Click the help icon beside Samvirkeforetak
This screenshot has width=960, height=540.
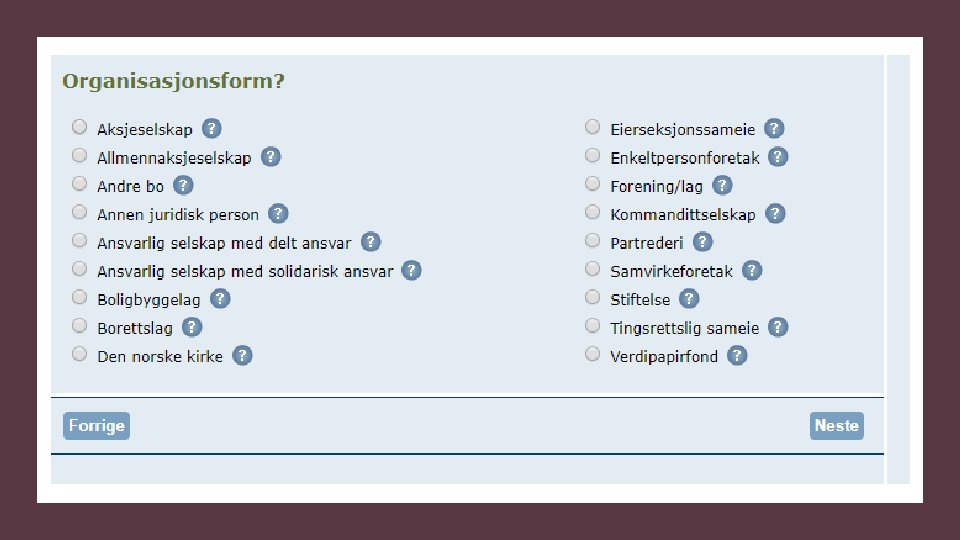coord(752,271)
